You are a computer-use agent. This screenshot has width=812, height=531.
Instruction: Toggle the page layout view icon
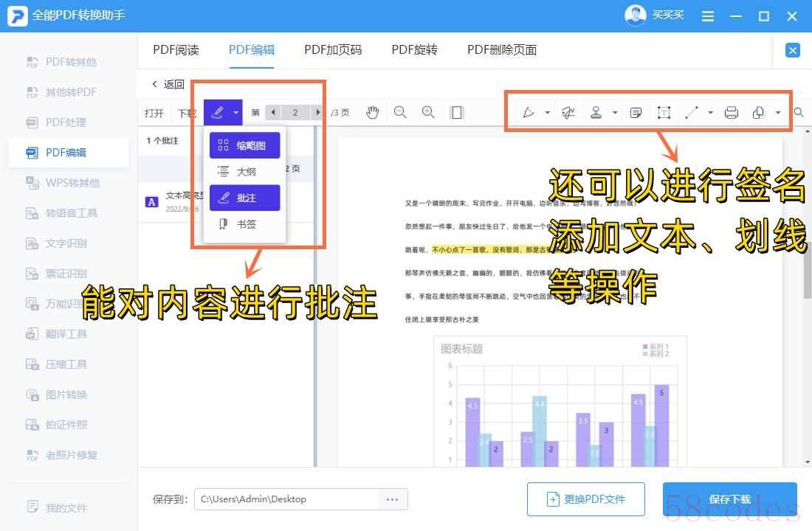[x=457, y=112]
